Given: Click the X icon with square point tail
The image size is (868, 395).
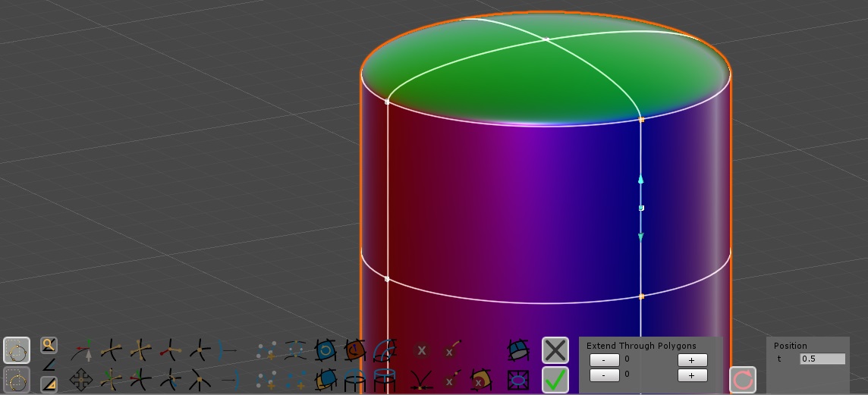Looking at the screenshot, I should [x=451, y=380].
